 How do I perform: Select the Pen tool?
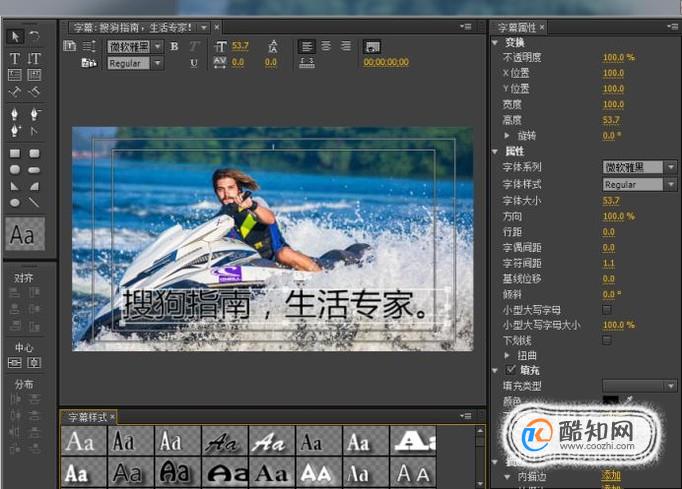14,114
